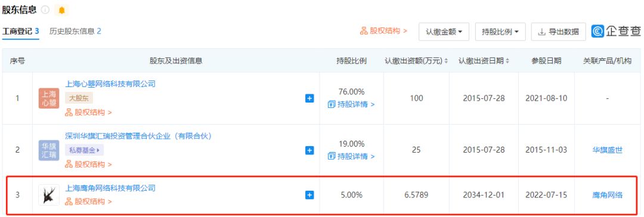This screenshot has width=644, height=217.
Task: Open 股权结构 link under 深圳华旗汇瑞
Action: pyautogui.click(x=88, y=165)
